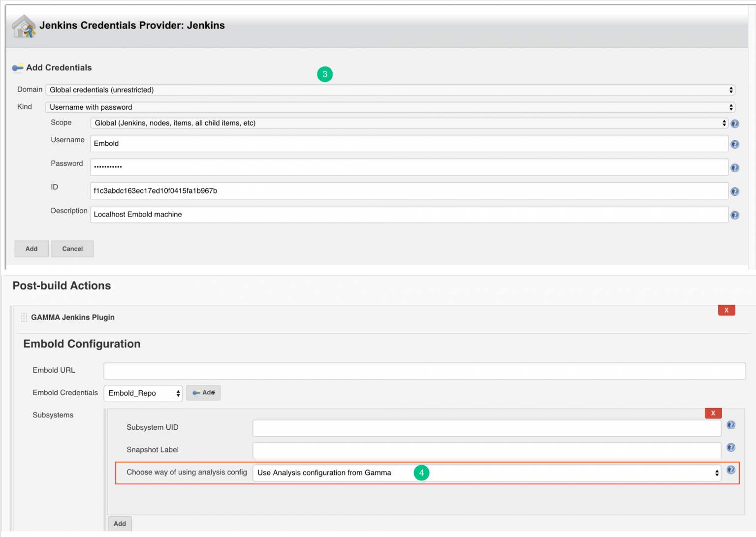Open help beside the Description field
This screenshot has height=537, width=756.
(735, 215)
